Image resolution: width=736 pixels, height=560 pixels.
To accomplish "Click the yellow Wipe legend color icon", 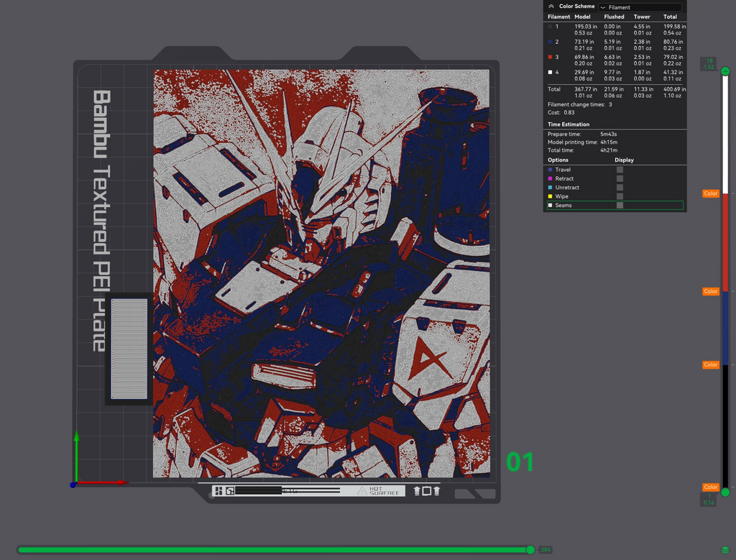I will (550, 197).
